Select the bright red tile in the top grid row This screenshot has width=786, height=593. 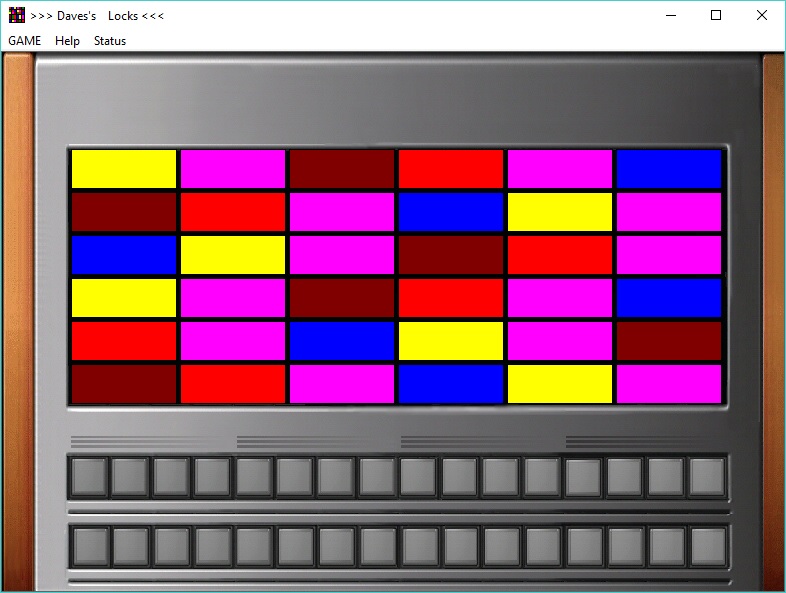pyautogui.click(x=451, y=169)
